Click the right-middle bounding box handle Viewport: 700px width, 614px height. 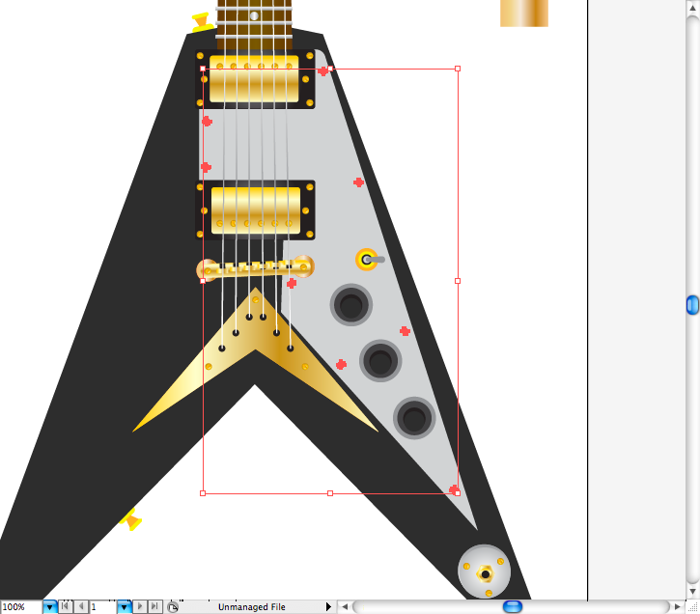point(458,281)
